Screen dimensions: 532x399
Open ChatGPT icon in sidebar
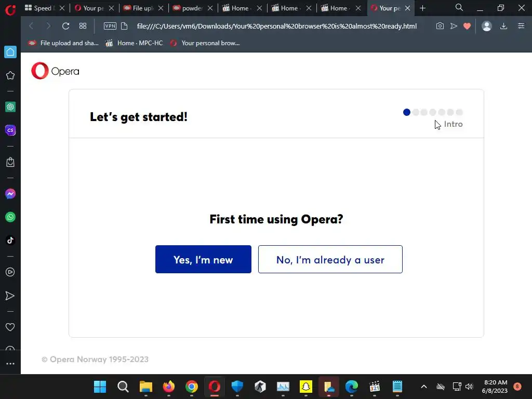pos(10,107)
